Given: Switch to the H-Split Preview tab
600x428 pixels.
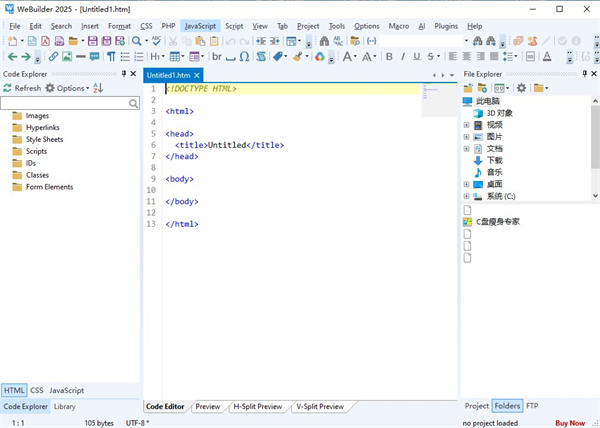Looking at the screenshot, I should click(x=257, y=407).
